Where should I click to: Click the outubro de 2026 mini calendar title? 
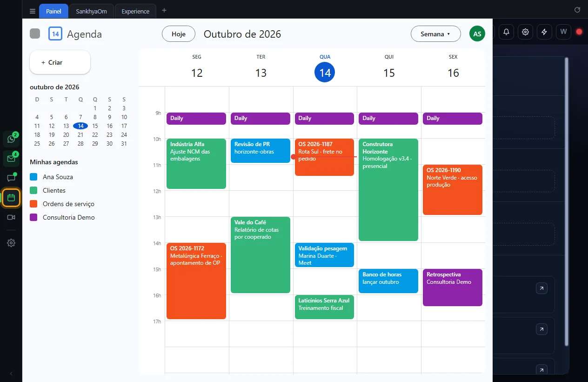54,87
